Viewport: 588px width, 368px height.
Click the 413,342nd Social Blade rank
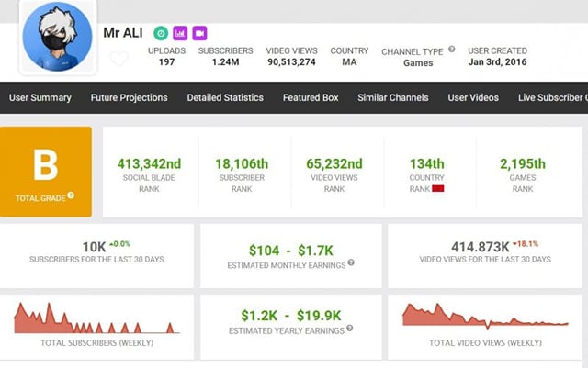click(x=149, y=163)
